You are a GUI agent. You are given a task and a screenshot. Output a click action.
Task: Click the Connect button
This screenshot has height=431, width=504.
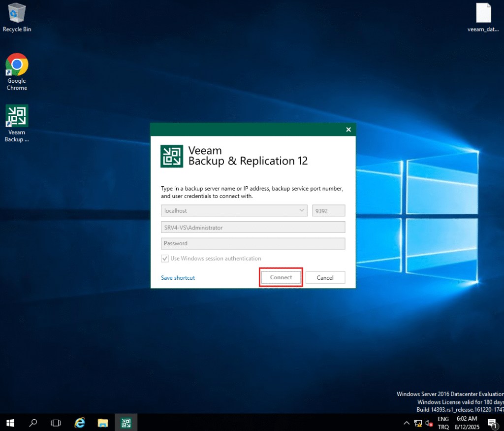pyautogui.click(x=281, y=277)
